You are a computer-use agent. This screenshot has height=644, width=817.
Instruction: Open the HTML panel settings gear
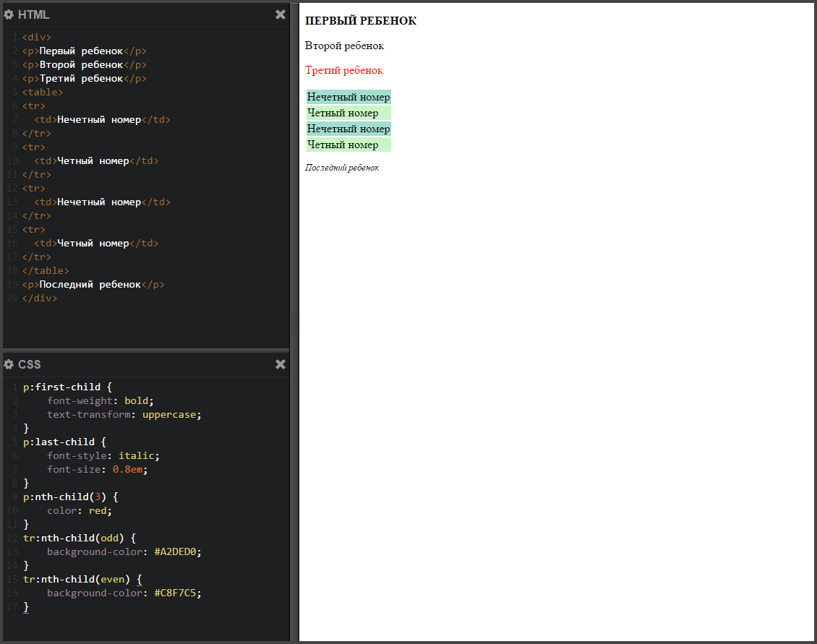coord(9,14)
